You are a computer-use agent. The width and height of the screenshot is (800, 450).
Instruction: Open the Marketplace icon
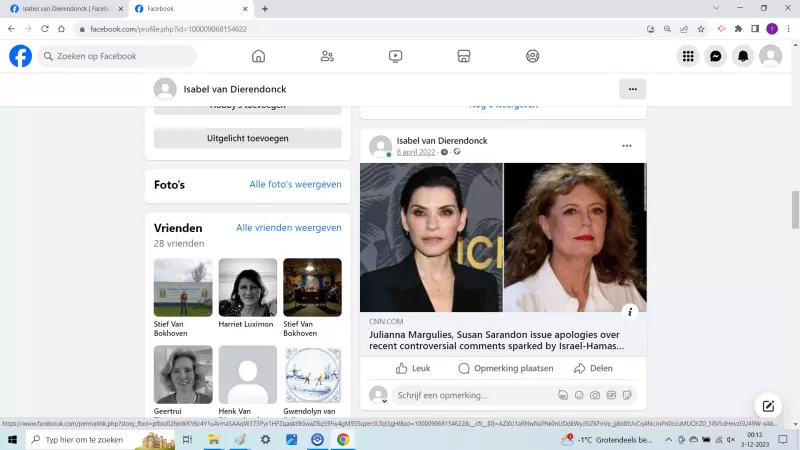pyautogui.click(x=464, y=56)
